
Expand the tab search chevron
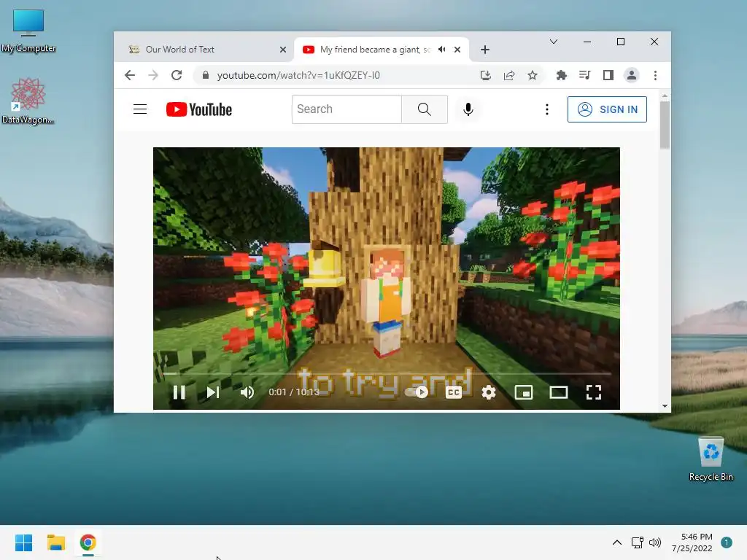pyautogui.click(x=554, y=42)
